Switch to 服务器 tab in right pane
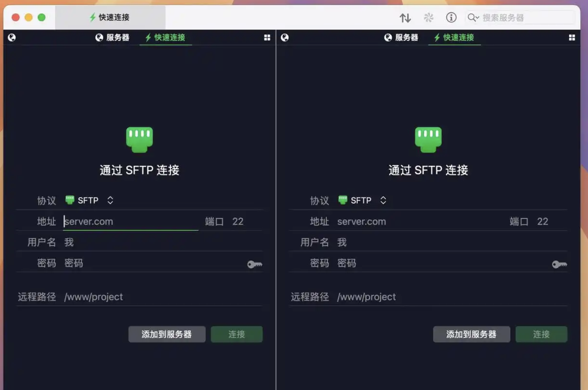The height and width of the screenshot is (390, 588). 401,38
